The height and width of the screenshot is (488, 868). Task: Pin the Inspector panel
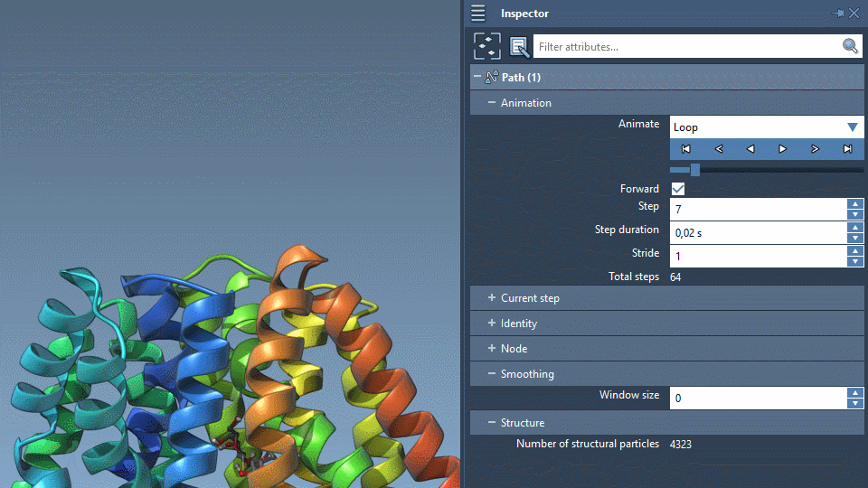pos(837,14)
